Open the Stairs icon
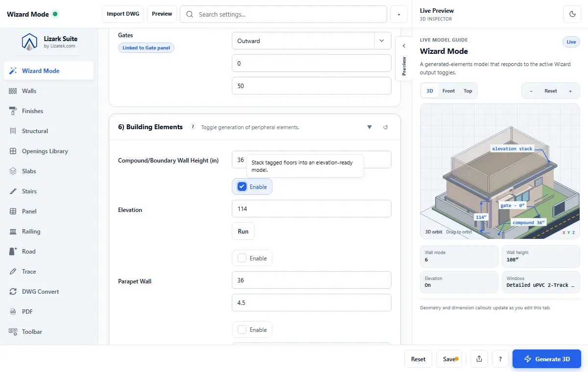The image size is (588, 372). [13, 191]
